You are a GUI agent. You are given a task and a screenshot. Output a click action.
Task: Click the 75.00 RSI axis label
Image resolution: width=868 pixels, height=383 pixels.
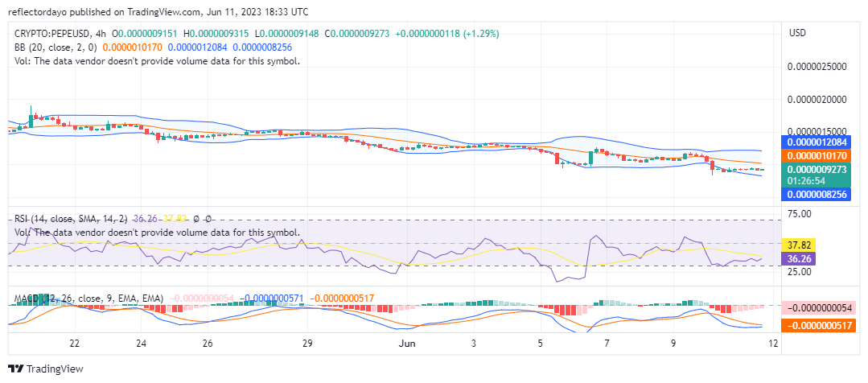coord(800,214)
